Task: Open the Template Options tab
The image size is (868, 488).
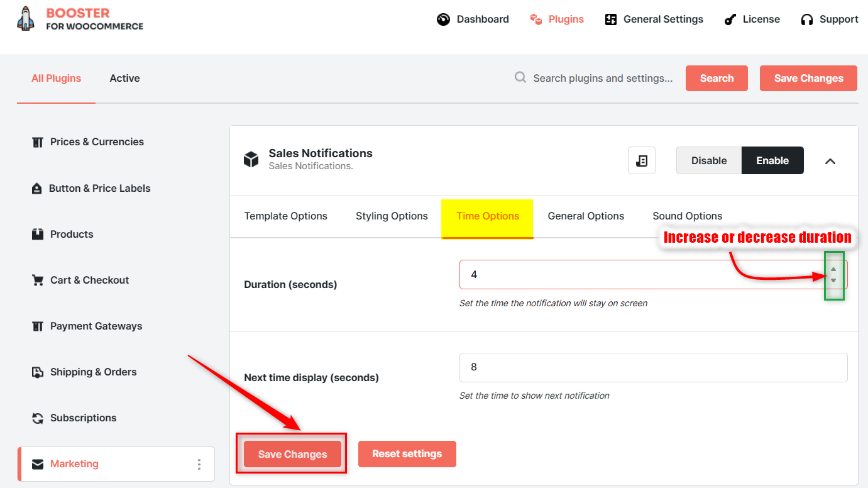Action: coord(286,216)
